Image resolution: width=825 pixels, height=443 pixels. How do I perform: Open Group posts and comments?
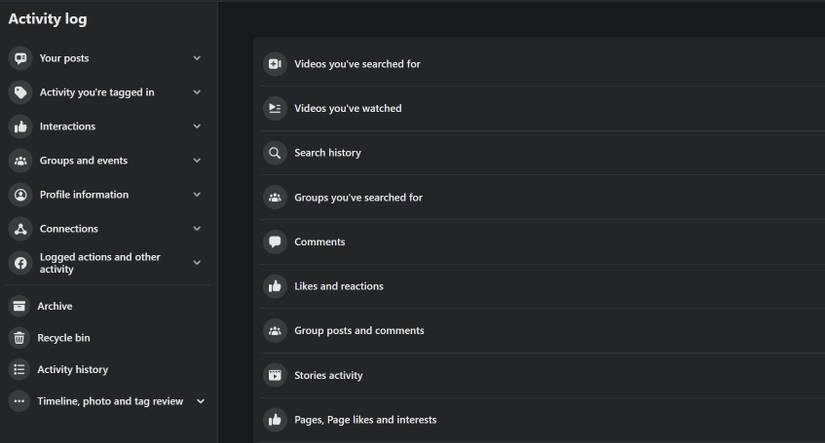[541, 330]
